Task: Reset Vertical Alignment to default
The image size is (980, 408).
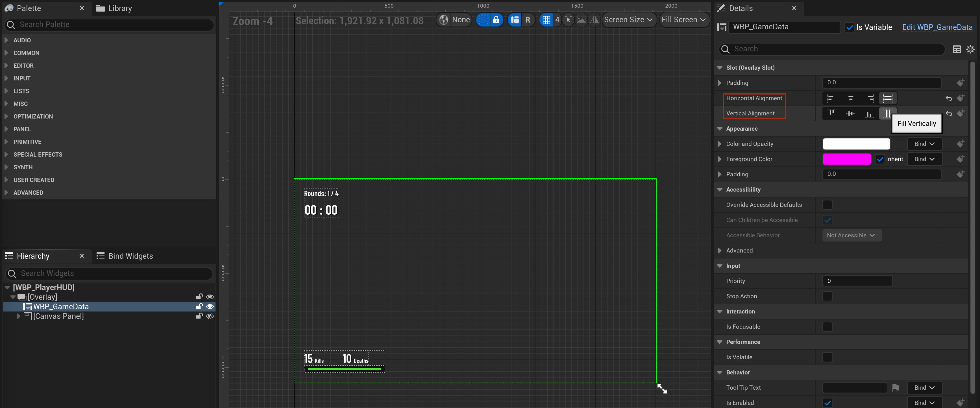Action: 949,113
